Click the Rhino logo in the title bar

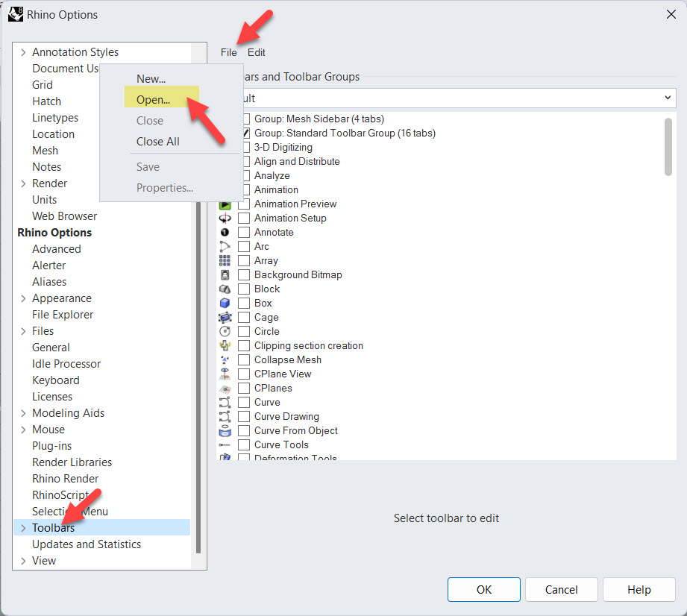click(x=16, y=14)
